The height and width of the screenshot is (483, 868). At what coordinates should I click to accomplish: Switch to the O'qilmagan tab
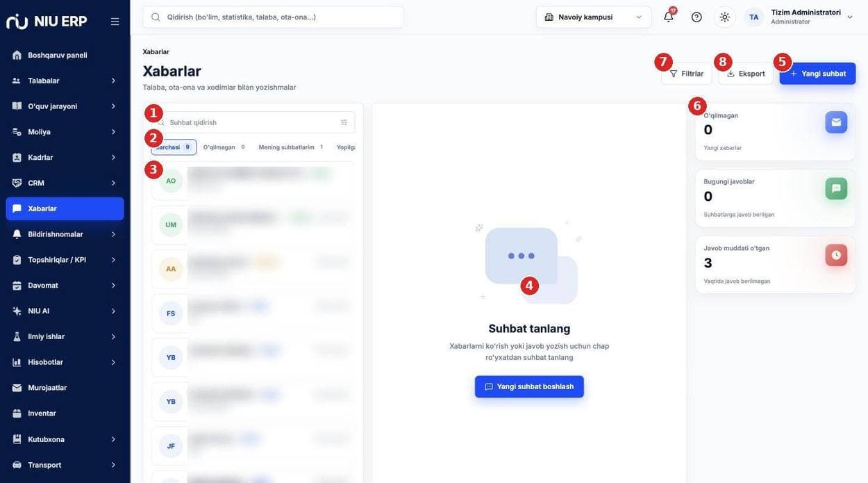tap(224, 147)
